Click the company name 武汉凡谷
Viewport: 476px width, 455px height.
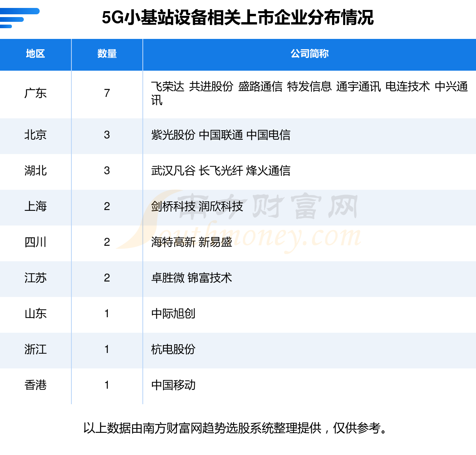point(173,171)
